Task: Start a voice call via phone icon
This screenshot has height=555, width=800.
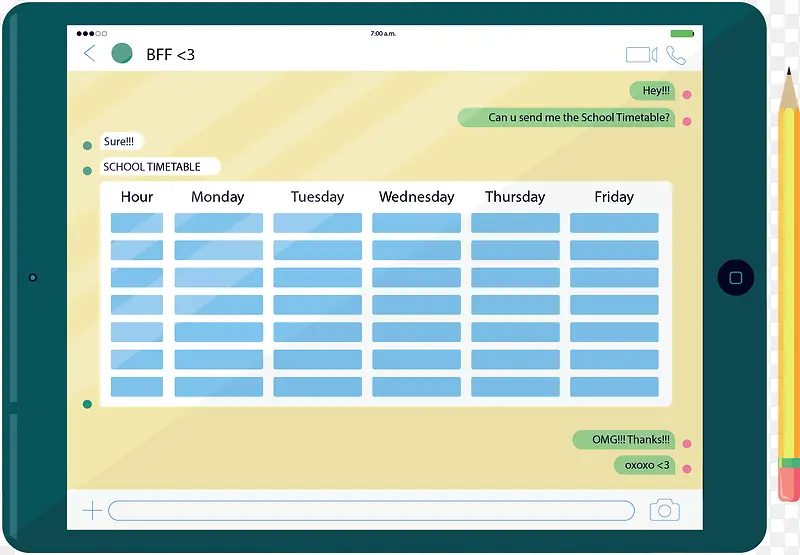Action: [676, 55]
